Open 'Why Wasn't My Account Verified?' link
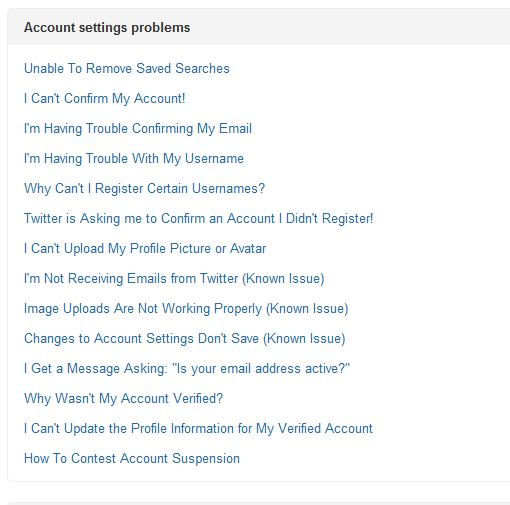Screen dimensions: 510x505 123,399
